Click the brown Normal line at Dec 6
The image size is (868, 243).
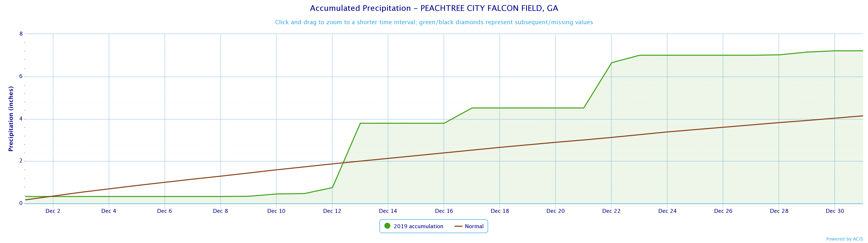(x=165, y=182)
